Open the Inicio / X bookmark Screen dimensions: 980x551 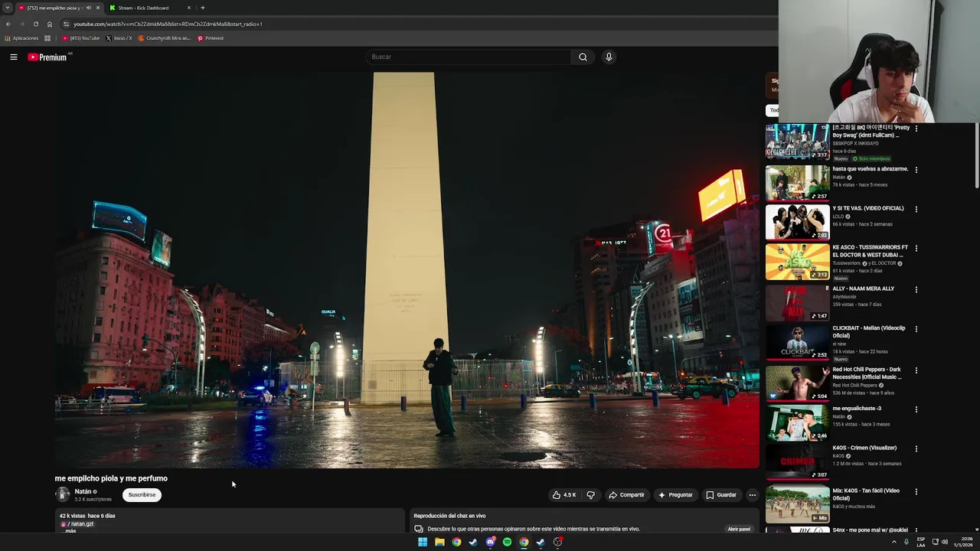pyautogui.click(x=119, y=38)
